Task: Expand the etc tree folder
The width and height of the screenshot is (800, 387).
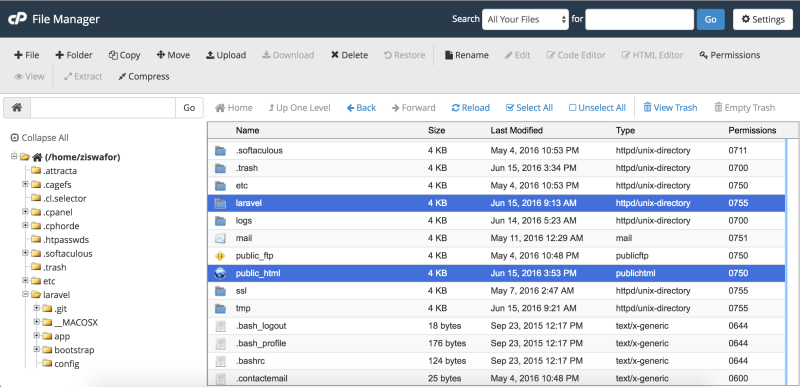Action: coord(25,280)
